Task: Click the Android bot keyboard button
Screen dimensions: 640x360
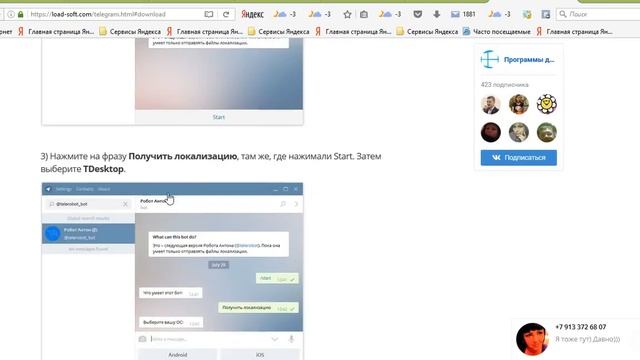Action: tap(178, 355)
